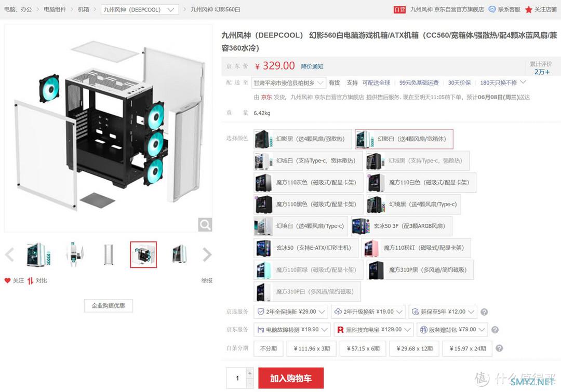Go to next thumbnails with right arrow
Screen dimensions: 561x392
[x=207, y=254]
